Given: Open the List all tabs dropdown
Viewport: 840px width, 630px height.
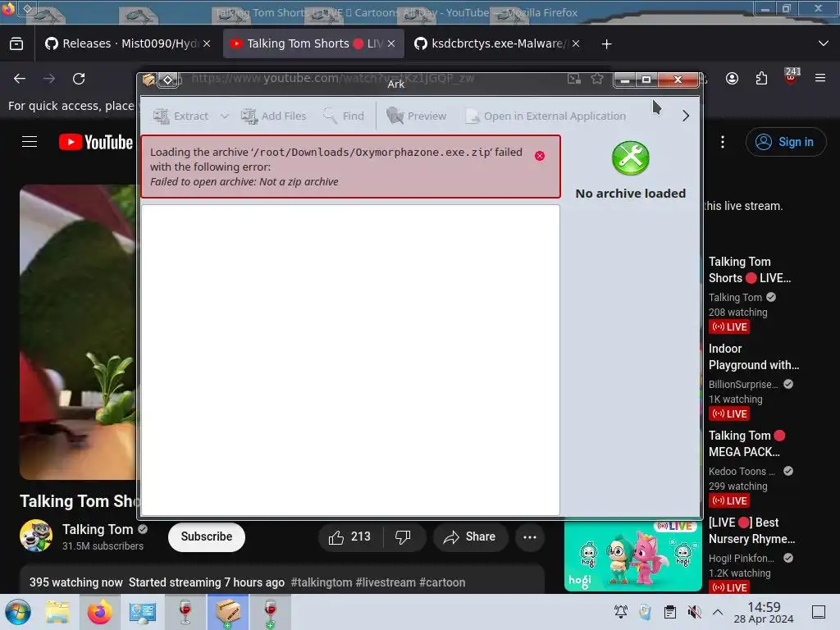Looking at the screenshot, I should click(x=824, y=44).
